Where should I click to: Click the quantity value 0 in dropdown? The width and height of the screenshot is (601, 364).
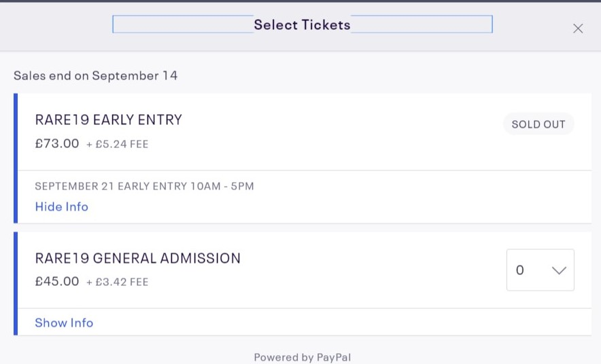pos(520,270)
